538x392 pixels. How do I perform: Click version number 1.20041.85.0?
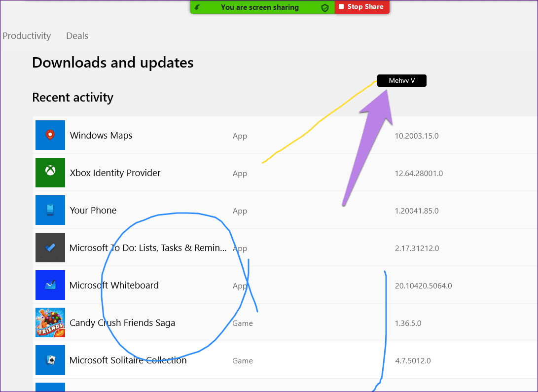[x=417, y=211]
